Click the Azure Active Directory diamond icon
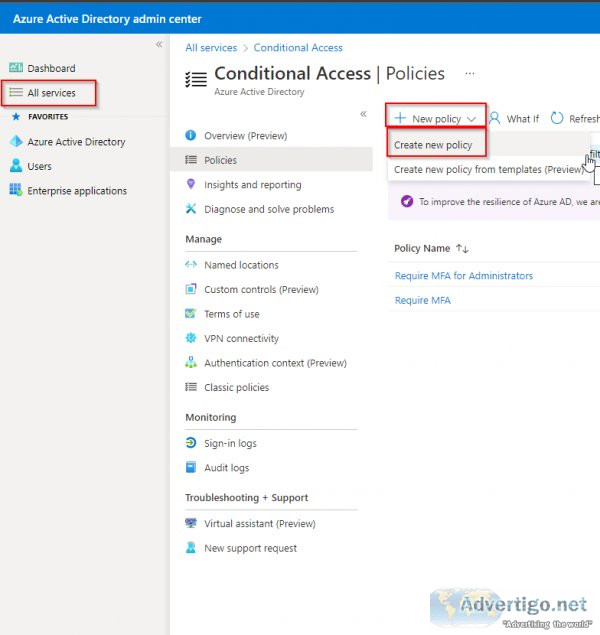The image size is (600, 635). 16,141
